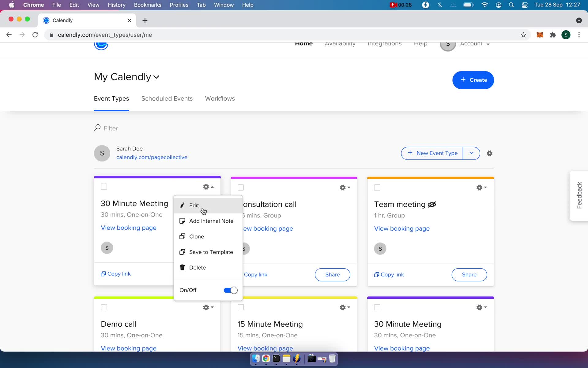Open bottom-row 30 Minute Meeting gear dropdown
588x368 pixels.
coord(481,307)
